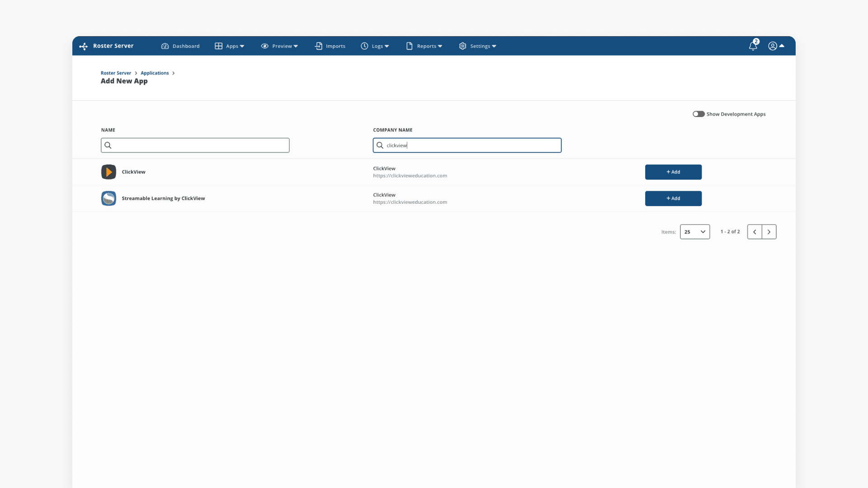Click the Settings gear icon
Viewport: 868px width, 488px height.
click(462, 46)
